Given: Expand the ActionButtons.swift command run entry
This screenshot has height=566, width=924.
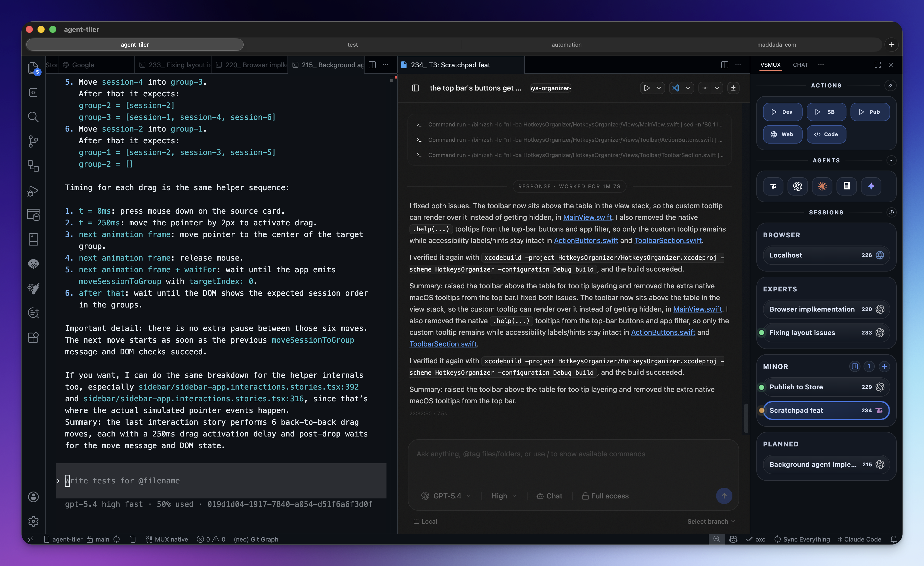Looking at the screenshot, I should [x=570, y=140].
